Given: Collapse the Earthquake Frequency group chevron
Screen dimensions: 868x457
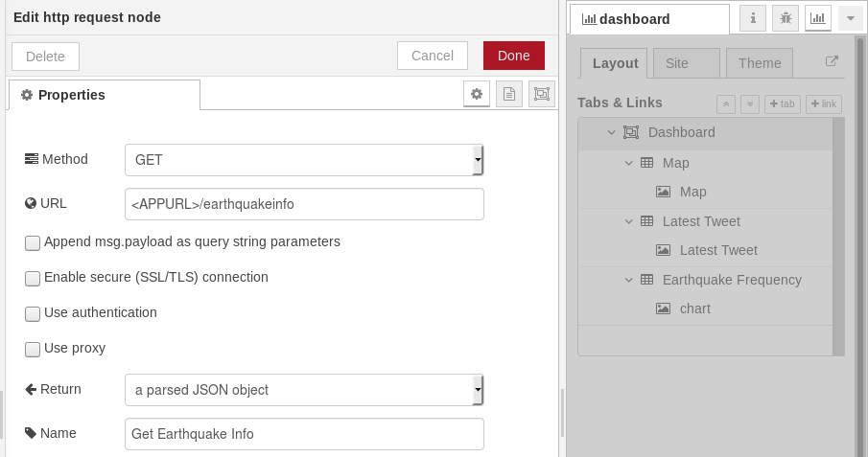Looking at the screenshot, I should [628, 281].
